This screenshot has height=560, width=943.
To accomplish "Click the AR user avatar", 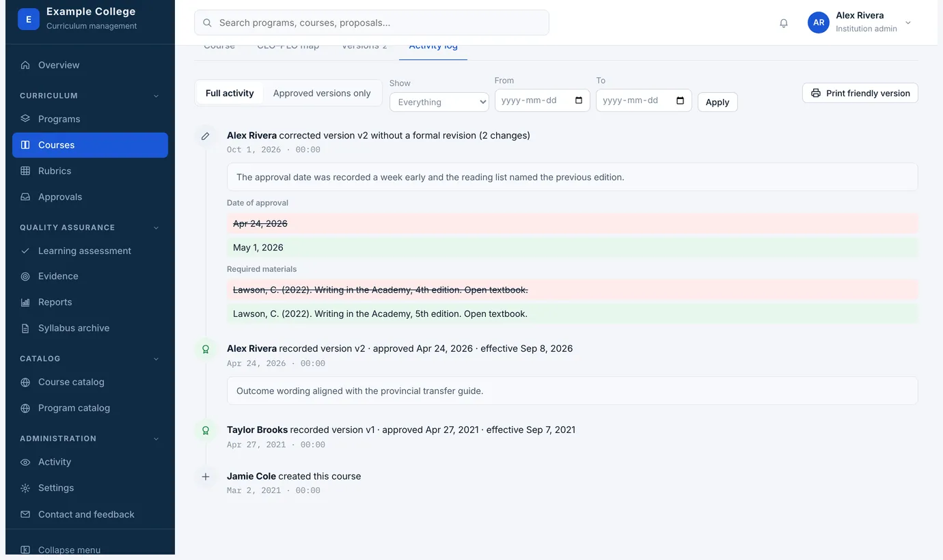I will pos(819,23).
